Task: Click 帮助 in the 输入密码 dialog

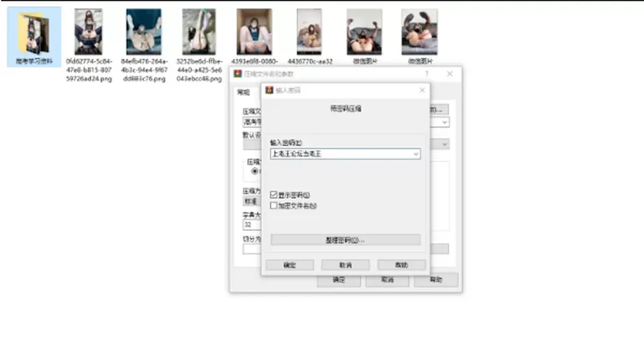Action: point(401,265)
